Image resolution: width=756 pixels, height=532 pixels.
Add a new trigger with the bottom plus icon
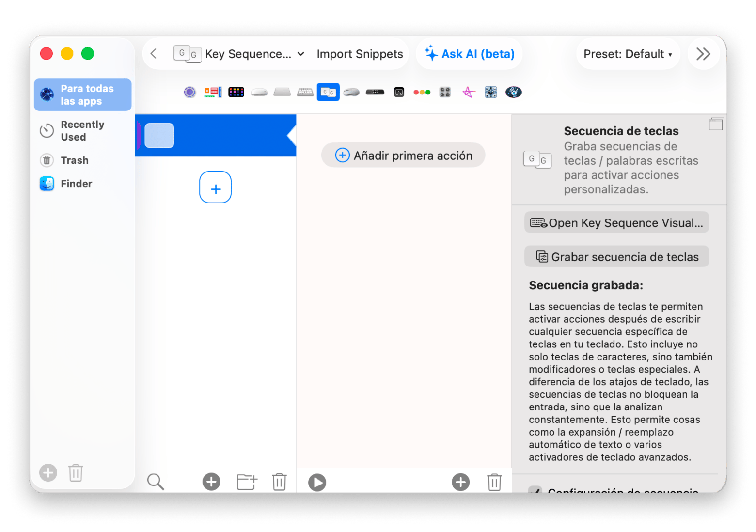coord(211,482)
